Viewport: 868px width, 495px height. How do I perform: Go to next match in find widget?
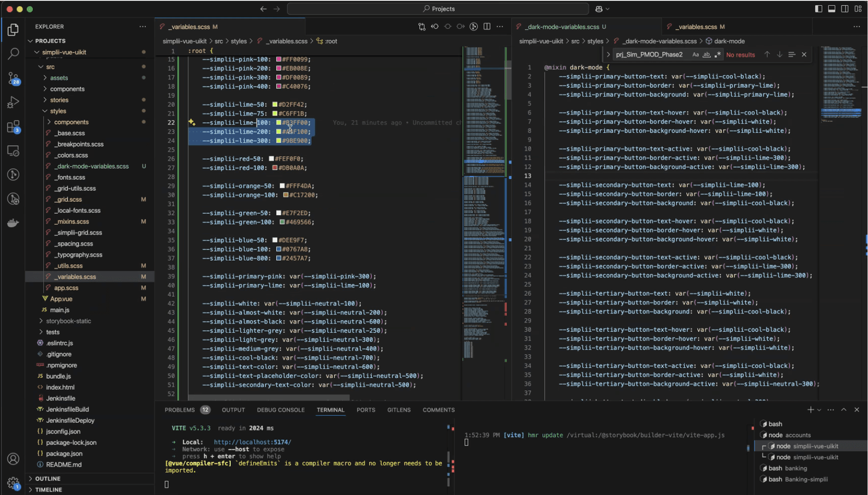[x=779, y=54]
